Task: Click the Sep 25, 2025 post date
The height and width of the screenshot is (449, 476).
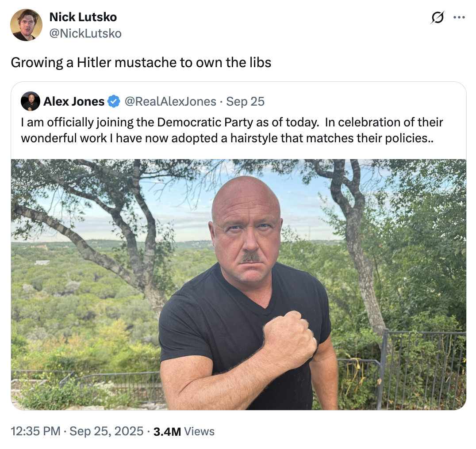Action: pos(107,431)
